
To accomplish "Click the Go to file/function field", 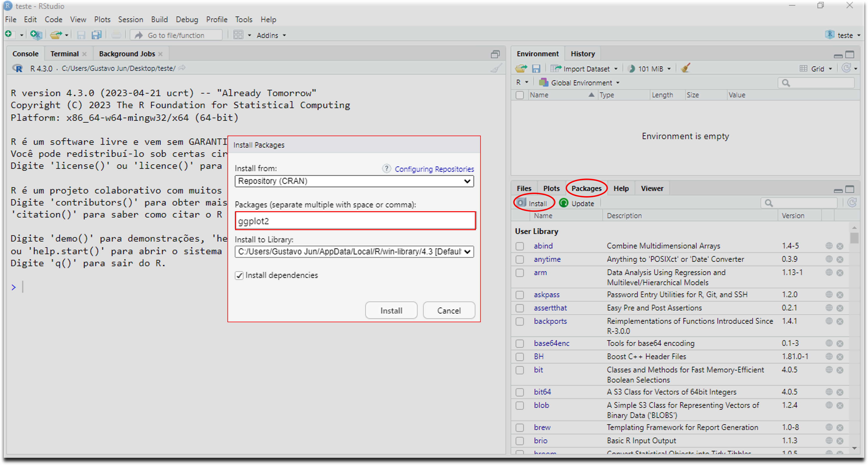I will (176, 35).
